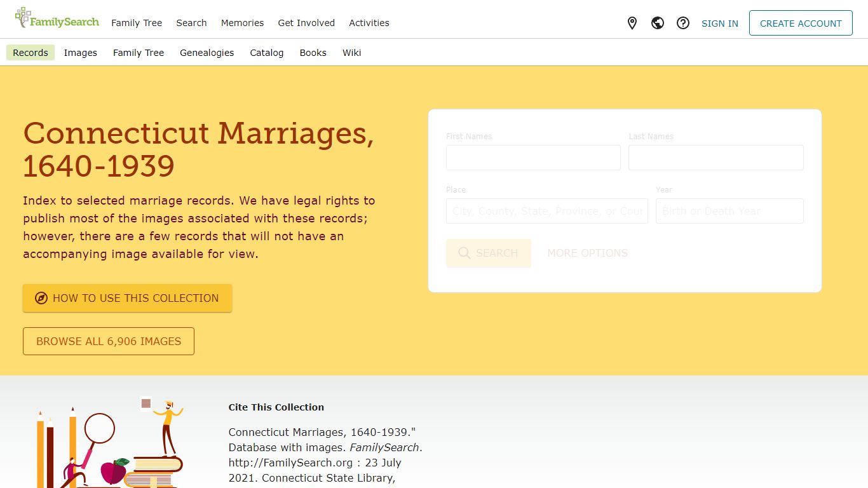
Task: Click the Search button
Action: [x=489, y=253]
